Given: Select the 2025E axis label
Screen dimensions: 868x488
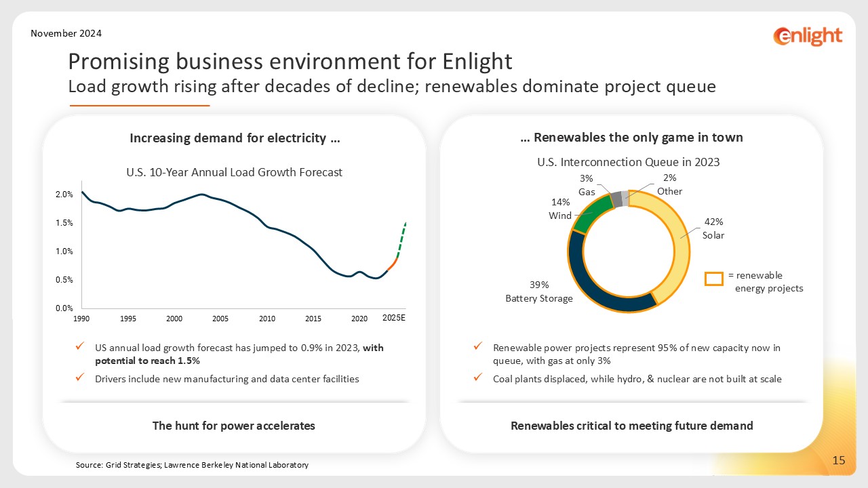Looking at the screenshot, I should click(x=394, y=318).
